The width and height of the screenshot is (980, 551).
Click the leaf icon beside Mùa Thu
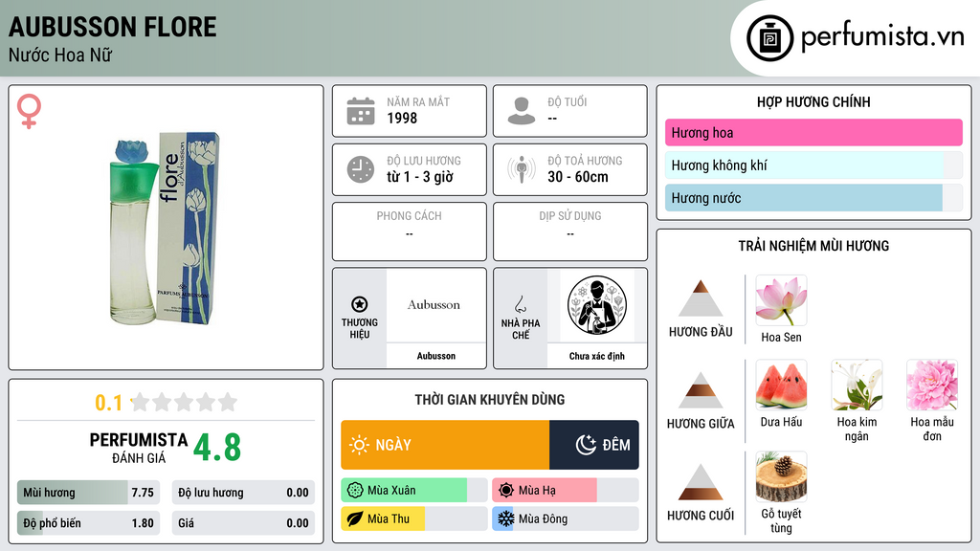coord(355,519)
